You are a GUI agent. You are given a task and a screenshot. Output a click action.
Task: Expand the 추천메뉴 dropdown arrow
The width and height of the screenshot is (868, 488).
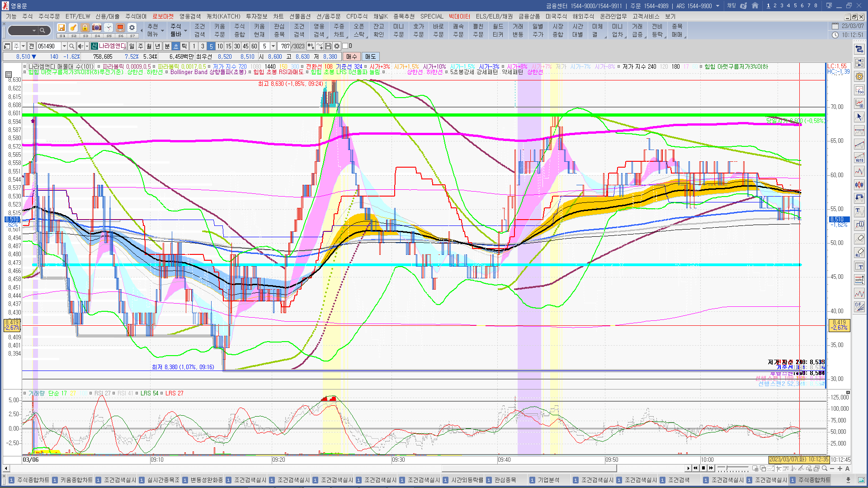(162, 31)
